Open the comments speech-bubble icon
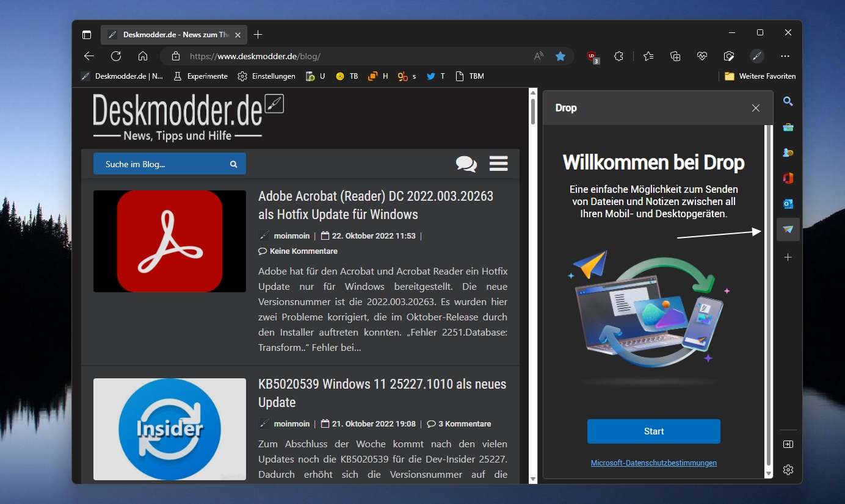845x504 pixels. [x=466, y=164]
